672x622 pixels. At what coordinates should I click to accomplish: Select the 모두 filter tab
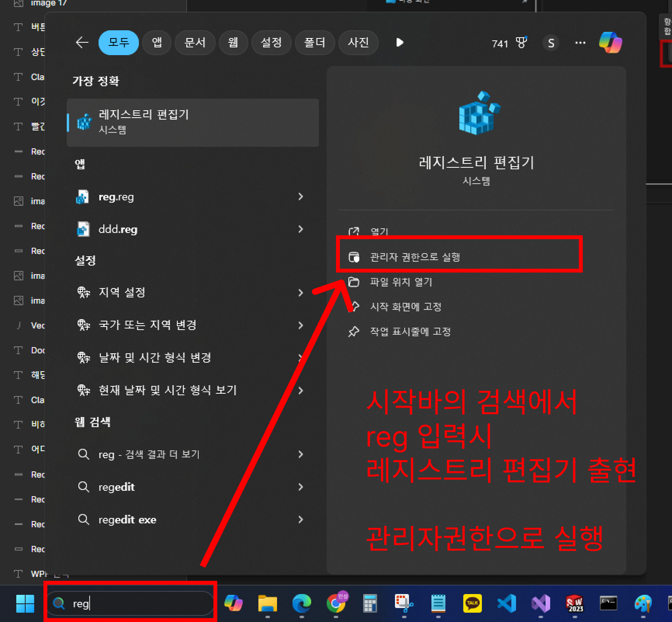pos(119,42)
